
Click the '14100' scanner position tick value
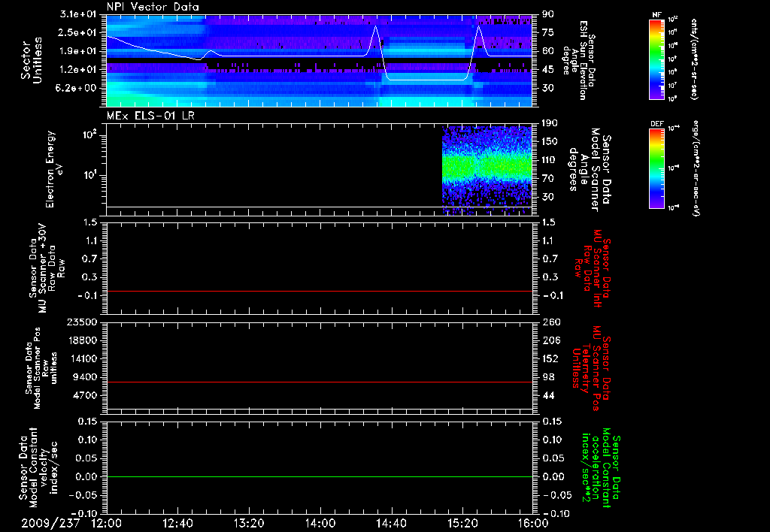82,358
